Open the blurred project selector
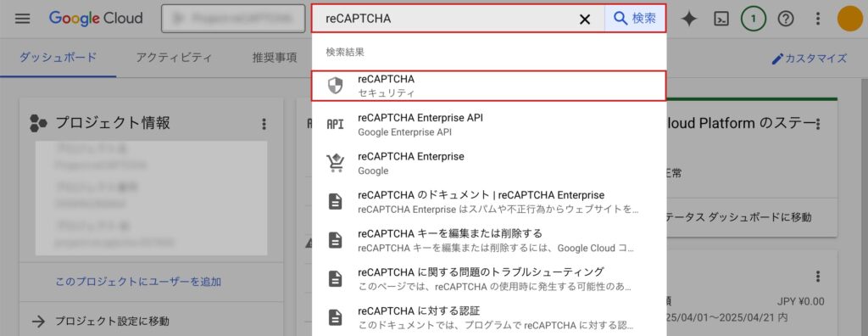868x336 pixels. (233, 19)
